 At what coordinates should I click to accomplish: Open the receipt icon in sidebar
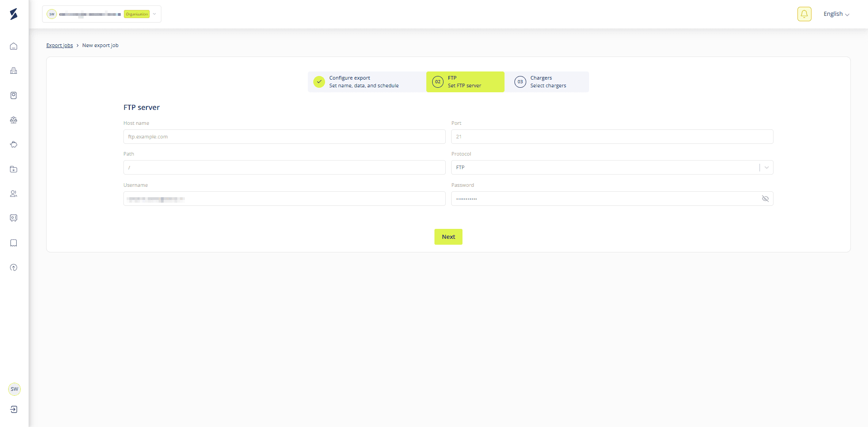click(x=14, y=243)
